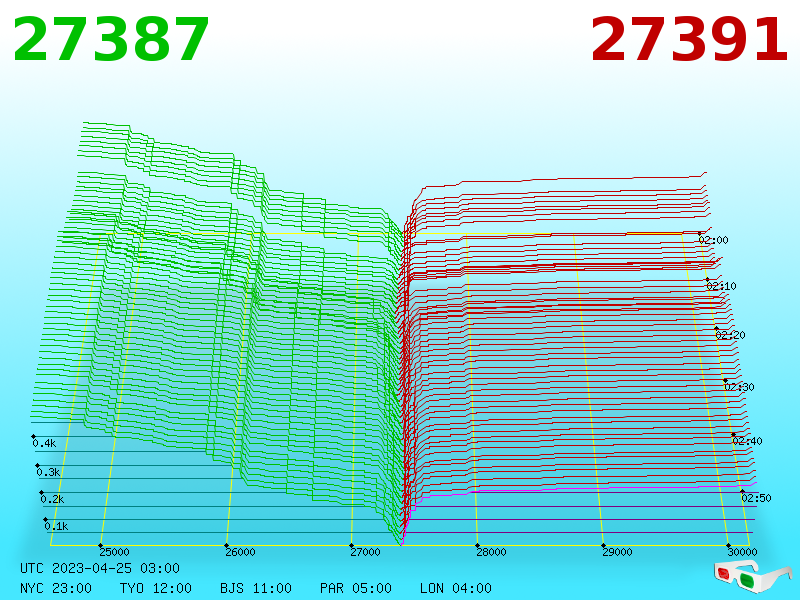Click the green bid price 27387
The height and width of the screenshot is (600, 800).
coord(111,40)
